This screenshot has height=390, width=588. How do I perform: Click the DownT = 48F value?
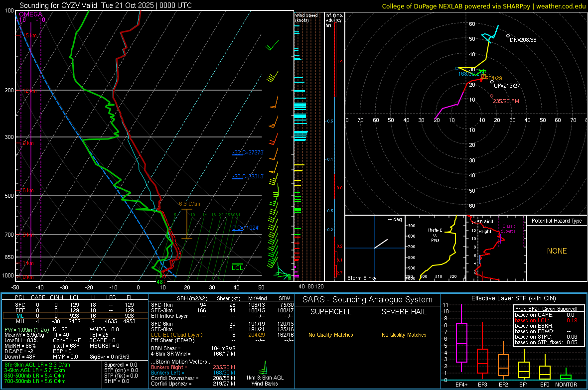click(20, 357)
